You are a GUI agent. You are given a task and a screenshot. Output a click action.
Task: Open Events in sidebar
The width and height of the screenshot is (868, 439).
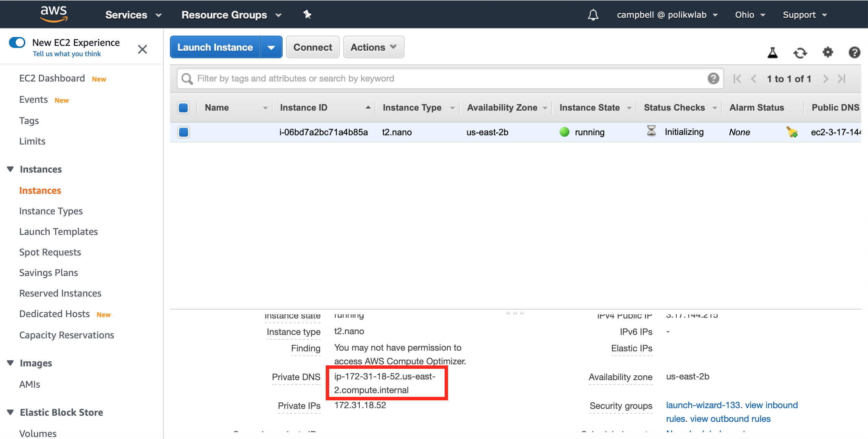(x=33, y=100)
